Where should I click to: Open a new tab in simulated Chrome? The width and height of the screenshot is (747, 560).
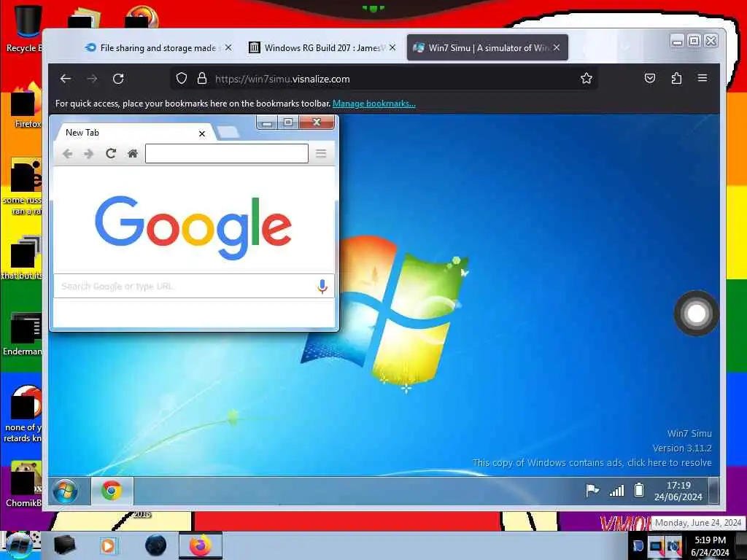pyautogui.click(x=228, y=133)
